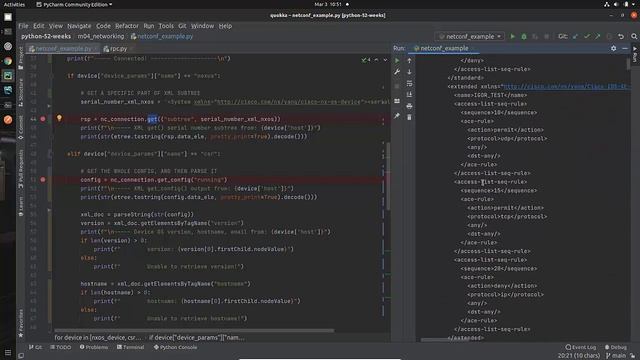Viewport: 640px width, 360px height.
Task: Click the main git branch widget
Action: coord(616,356)
